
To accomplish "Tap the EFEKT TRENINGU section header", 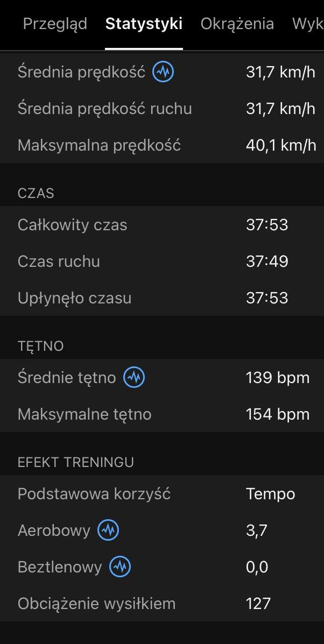I will click(75, 462).
